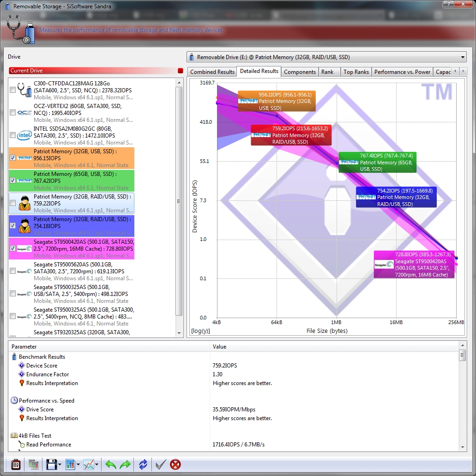Open the line graph icon's dropdown arrow
Viewport: 476px width, 476px height.
pyautogui.click(x=96, y=464)
